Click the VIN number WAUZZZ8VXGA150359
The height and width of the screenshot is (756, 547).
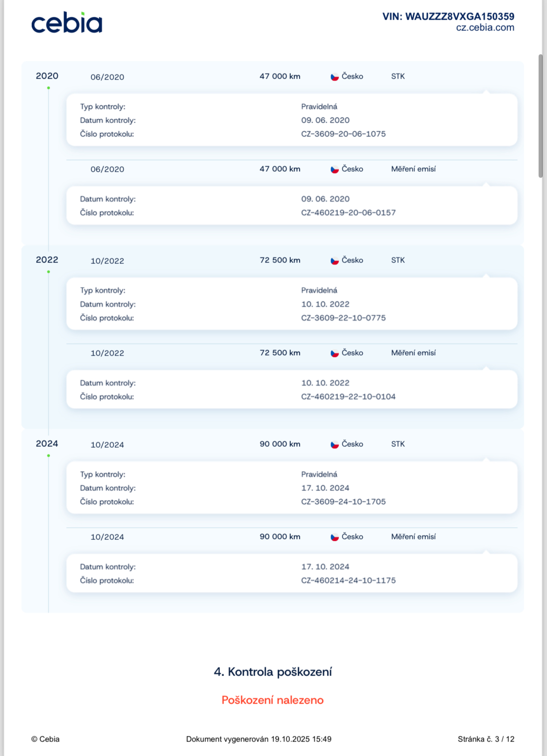point(460,16)
